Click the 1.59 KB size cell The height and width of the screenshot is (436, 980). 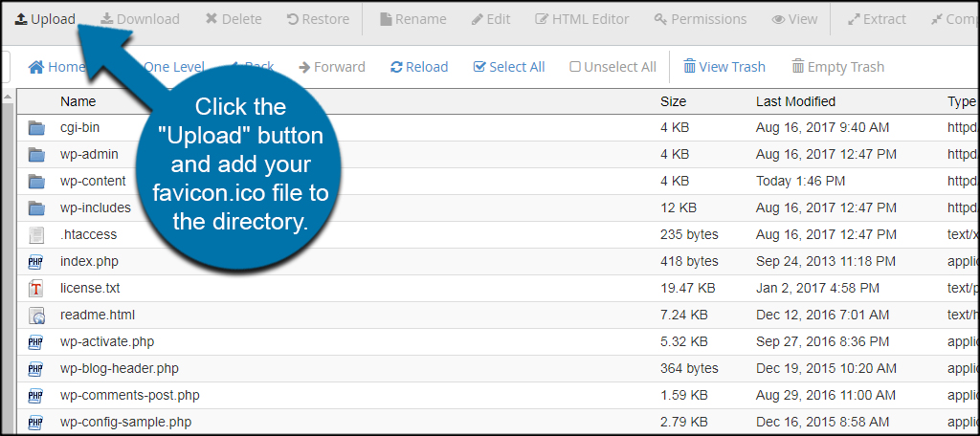pos(683,396)
